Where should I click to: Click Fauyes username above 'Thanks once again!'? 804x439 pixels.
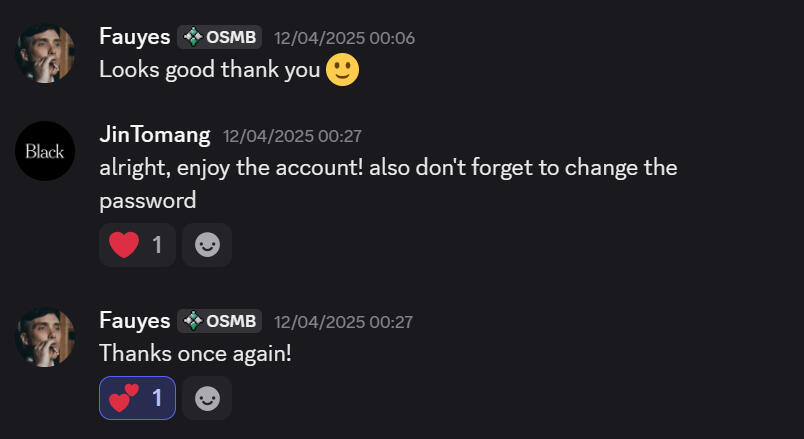pyautogui.click(x=134, y=321)
